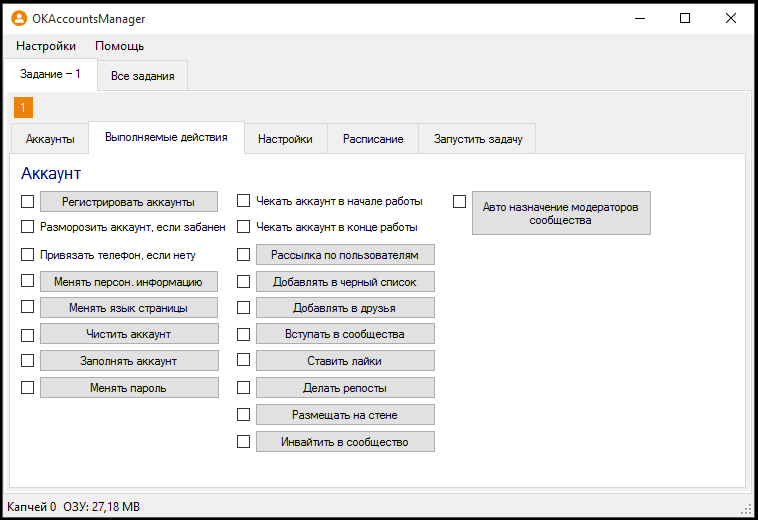Image resolution: width=758 pixels, height=520 pixels.
Task: Click the Чистить аккаунт button
Action: click(x=129, y=334)
